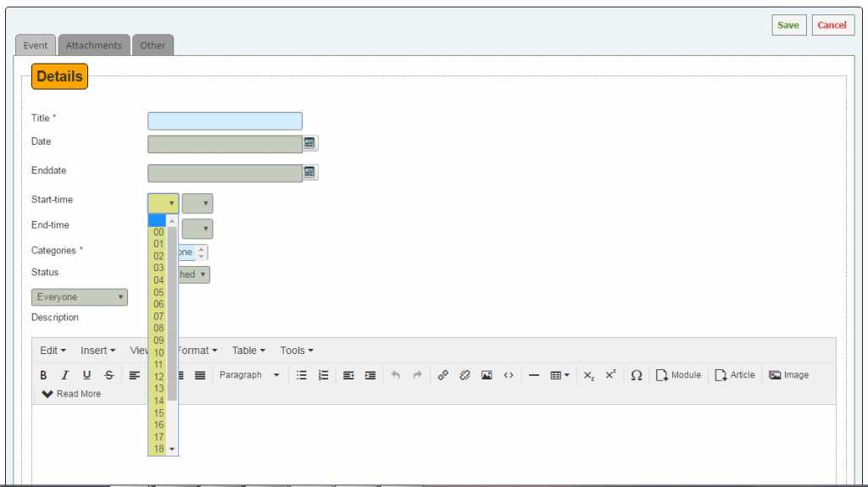Click the Save button
Viewport: 868px width, 487px height.
788,25
